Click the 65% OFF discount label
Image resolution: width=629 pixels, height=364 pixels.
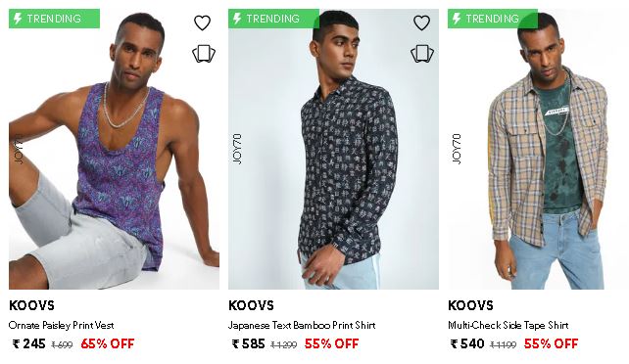pos(108,343)
